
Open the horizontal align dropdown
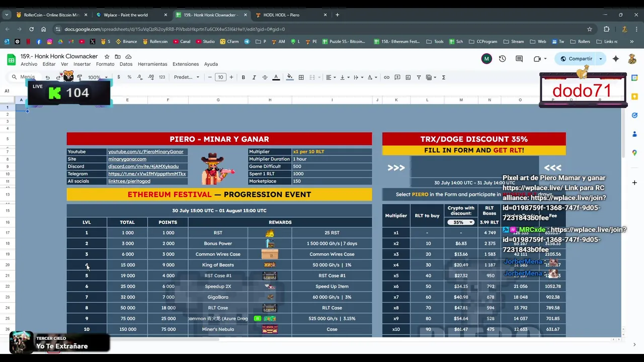point(330,77)
